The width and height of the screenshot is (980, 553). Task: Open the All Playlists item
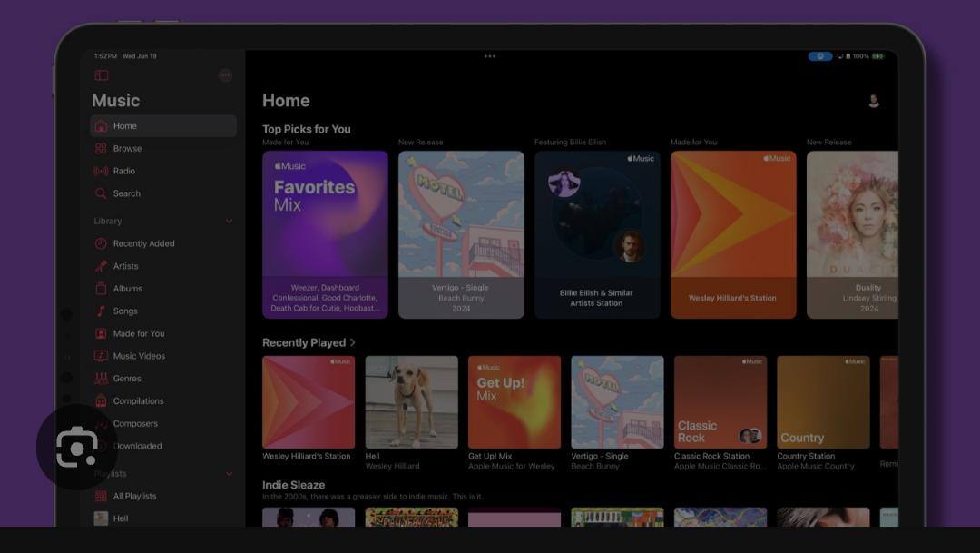coord(134,497)
